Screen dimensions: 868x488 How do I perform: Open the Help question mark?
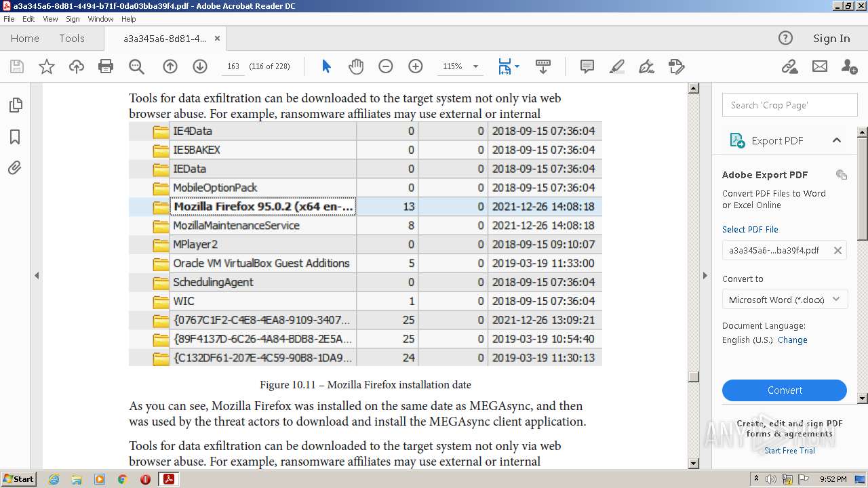pyautogui.click(x=785, y=39)
